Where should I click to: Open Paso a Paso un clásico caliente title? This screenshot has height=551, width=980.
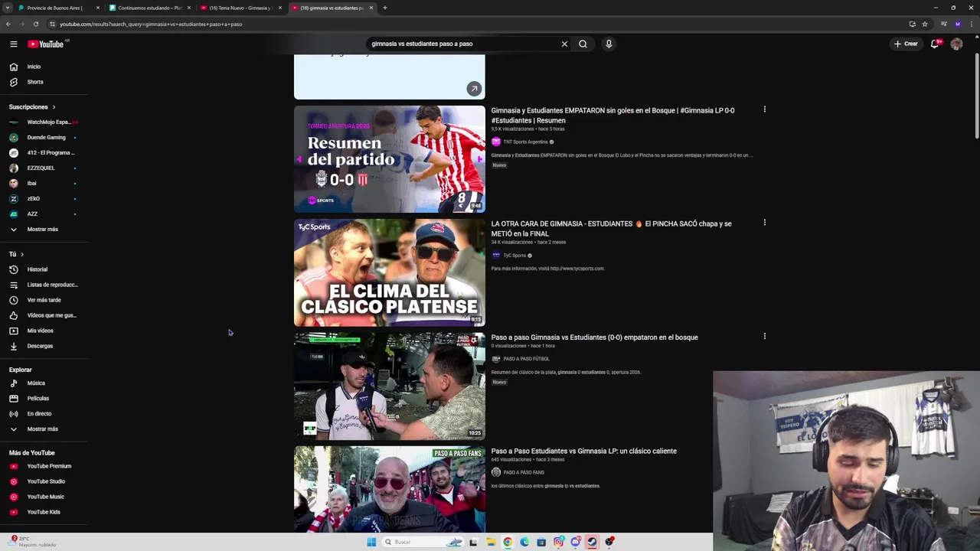tap(584, 451)
